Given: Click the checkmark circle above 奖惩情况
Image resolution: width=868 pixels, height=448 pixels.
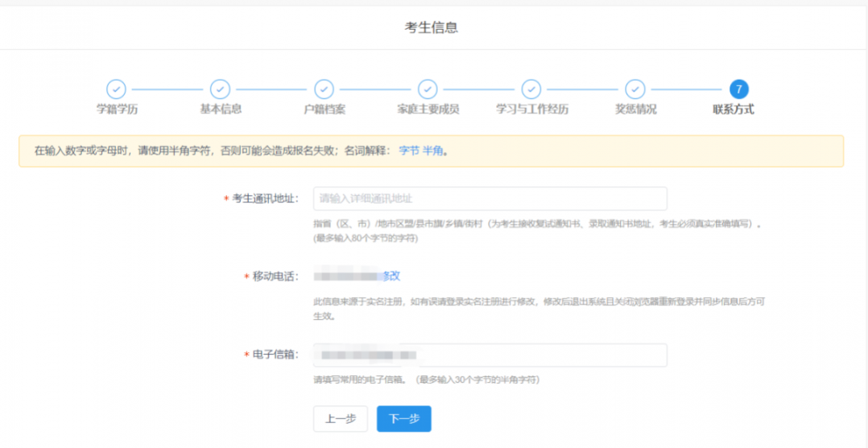Looking at the screenshot, I should pos(635,89).
